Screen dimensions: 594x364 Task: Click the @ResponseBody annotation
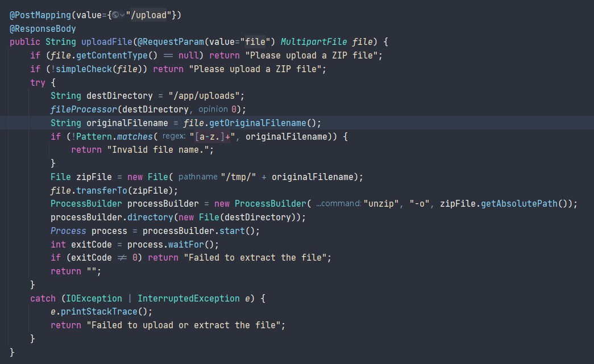pyautogui.click(x=42, y=29)
